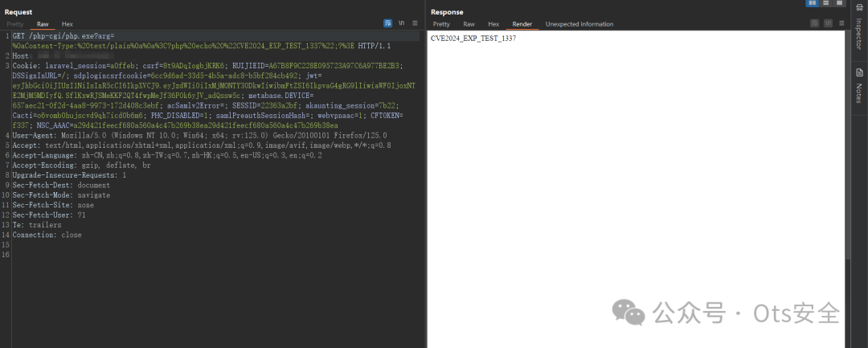The width and height of the screenshot is (868, 348).
Task: Toggle word wrap in Request panel
Action: click(387, 23)
